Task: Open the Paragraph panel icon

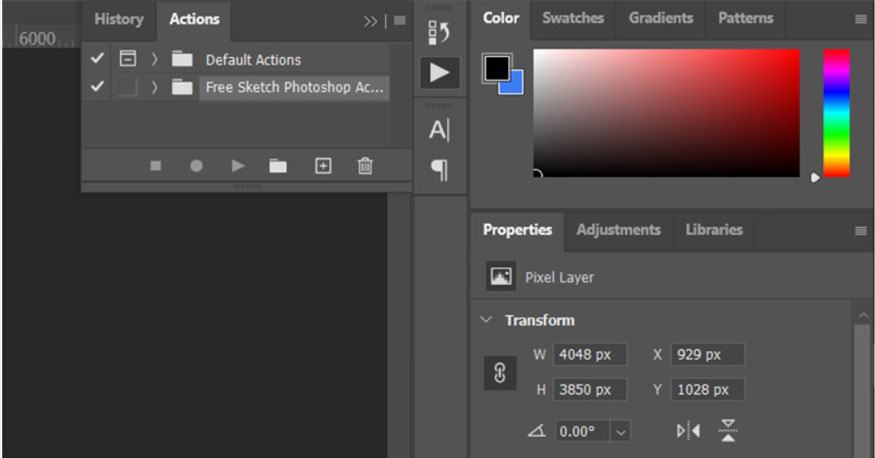Action: click(x=439, y=170)
